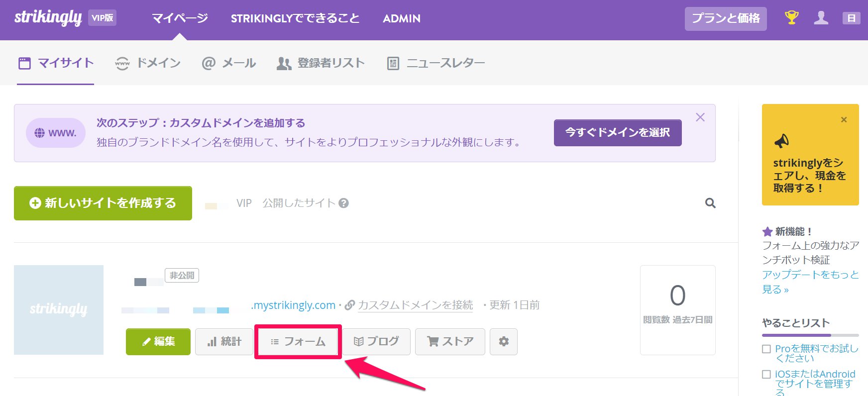This screenshot has height=396, width=868.
Task: Click the help question mark icon
Action: click(x=343, y=203)
